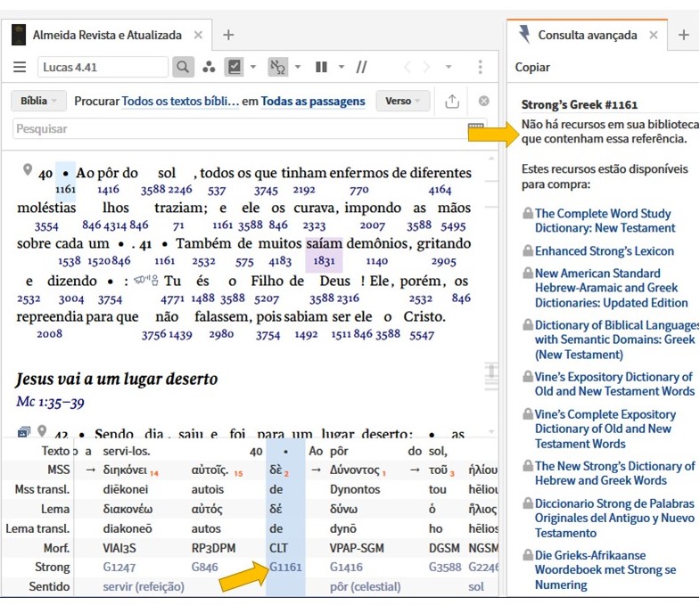This screenshot has width=700, height=605.
Task: Click Strong number 1161 under verse 40
Action: pos(65,189)
